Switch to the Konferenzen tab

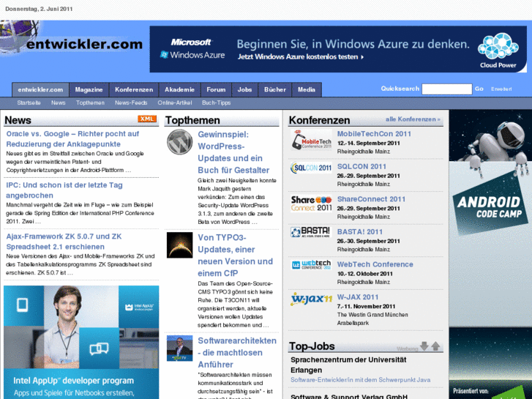click(134, 89)
